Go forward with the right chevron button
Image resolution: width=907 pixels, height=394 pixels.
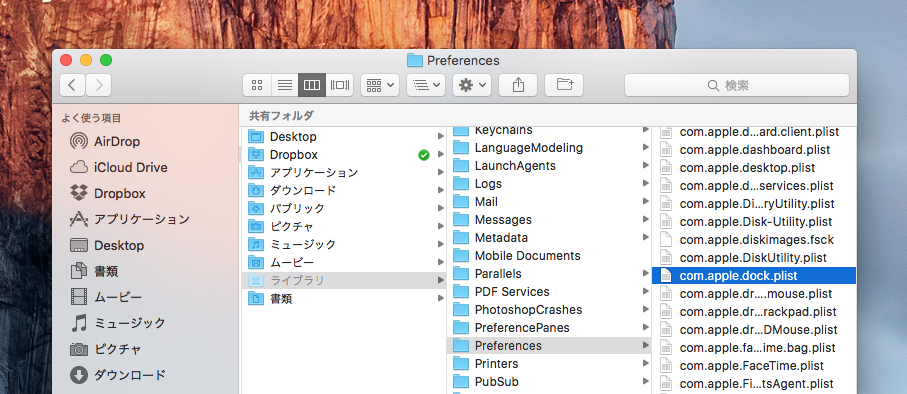[x=98, y=85]
